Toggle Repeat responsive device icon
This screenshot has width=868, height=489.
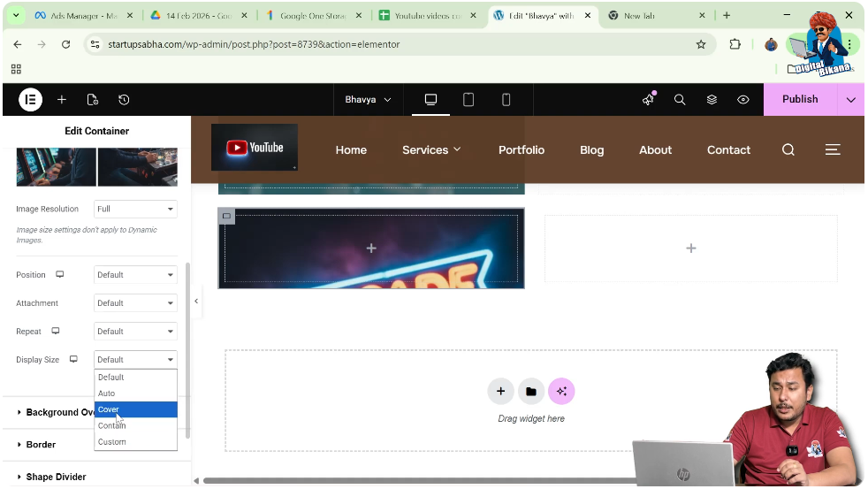(x=56, y=331)
